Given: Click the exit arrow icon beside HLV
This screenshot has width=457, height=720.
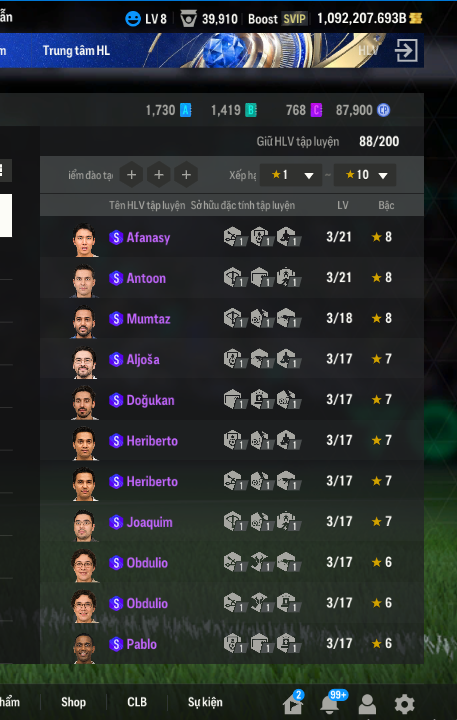Looking at the screenshot, I should (x=406, y=50).
